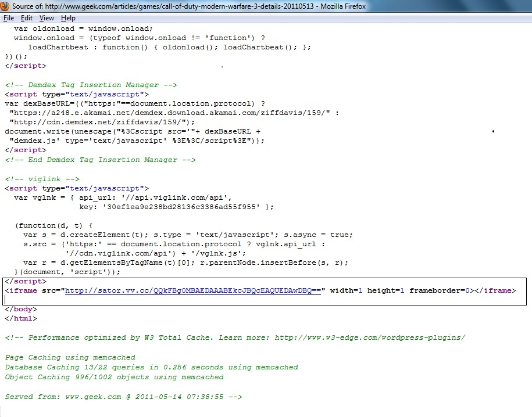
Task: Open the View menu
Action: 47,18
